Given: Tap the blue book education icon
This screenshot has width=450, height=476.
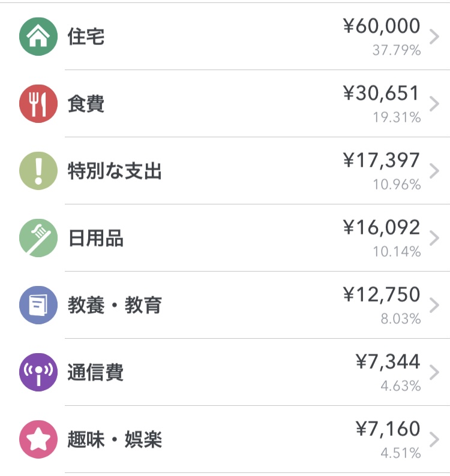Looking at the screenshot, I should click(38, 305).
